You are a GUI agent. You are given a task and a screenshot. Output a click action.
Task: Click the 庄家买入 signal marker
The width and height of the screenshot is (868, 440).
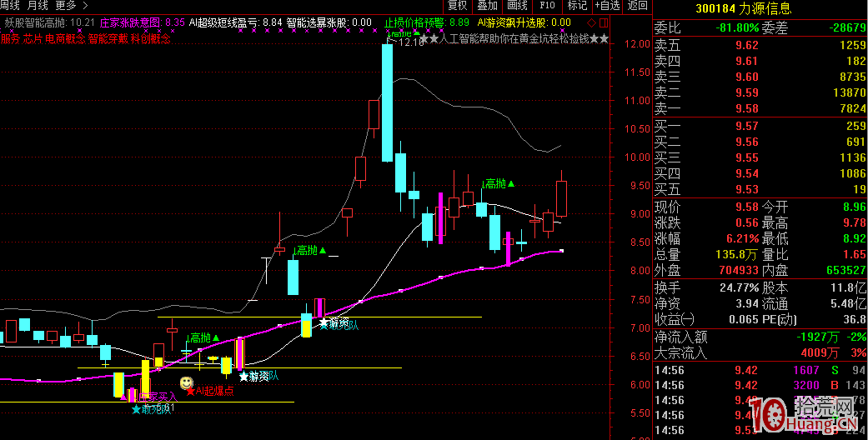click(x=149, y=397)
